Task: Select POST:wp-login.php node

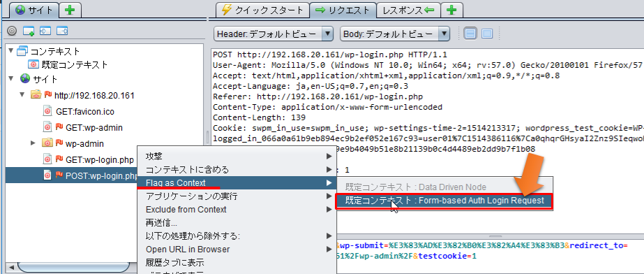Action: [x=101, y=175]
